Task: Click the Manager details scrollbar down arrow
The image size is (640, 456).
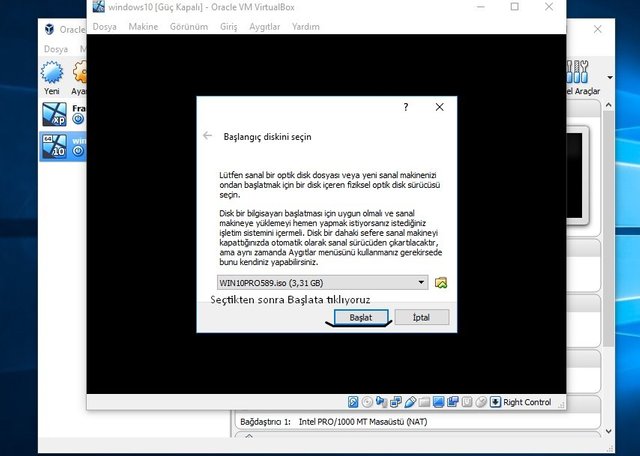Action: tap(609, 431)
